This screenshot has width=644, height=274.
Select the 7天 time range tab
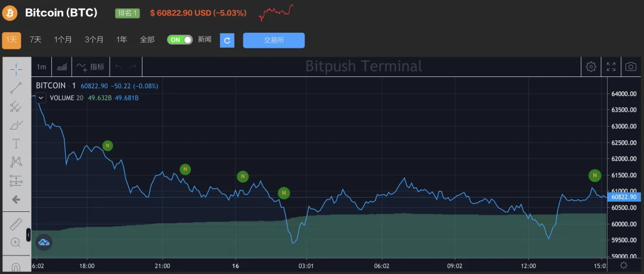[35, 40]
